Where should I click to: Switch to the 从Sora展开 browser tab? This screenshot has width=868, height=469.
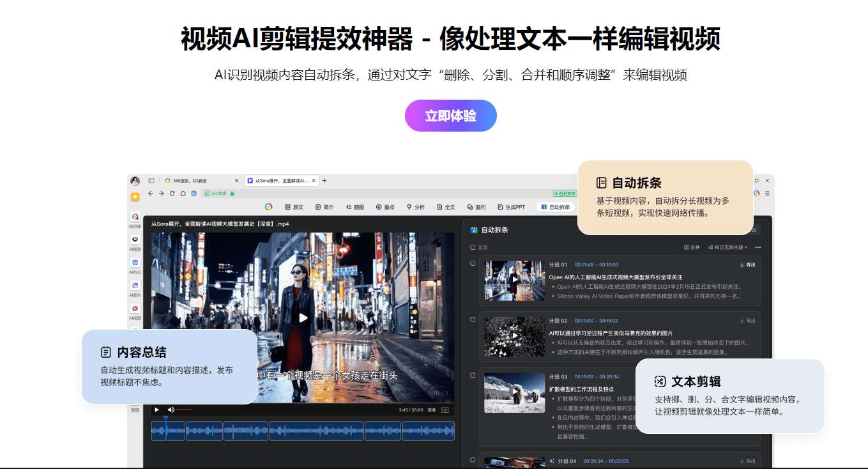[x=282, y=181]
